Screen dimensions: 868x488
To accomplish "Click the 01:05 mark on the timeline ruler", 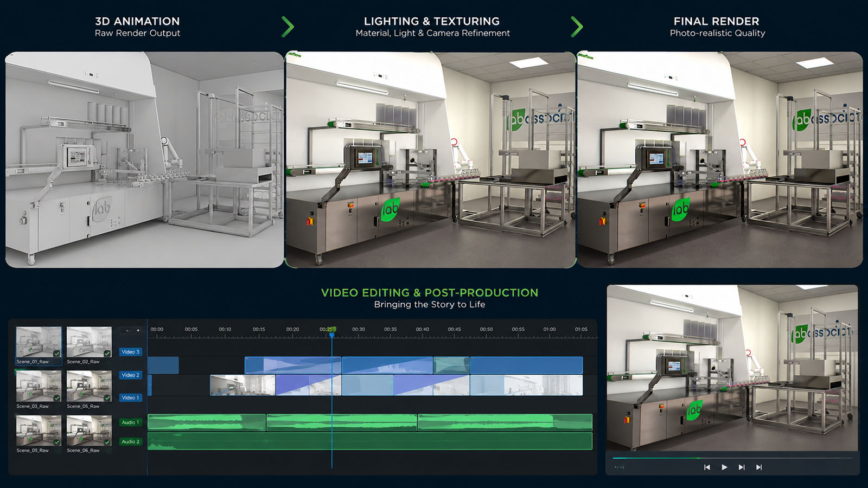I will (x=581, y=329).
